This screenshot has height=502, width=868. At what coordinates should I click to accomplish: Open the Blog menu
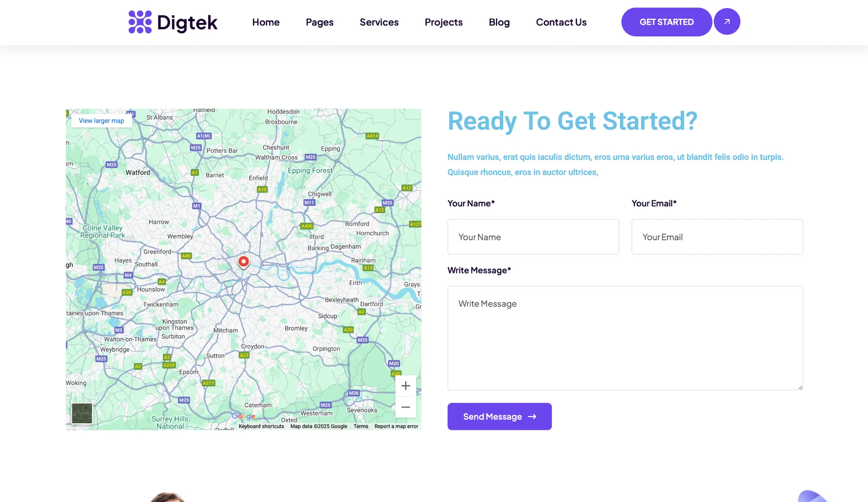(x=499, y=22)
